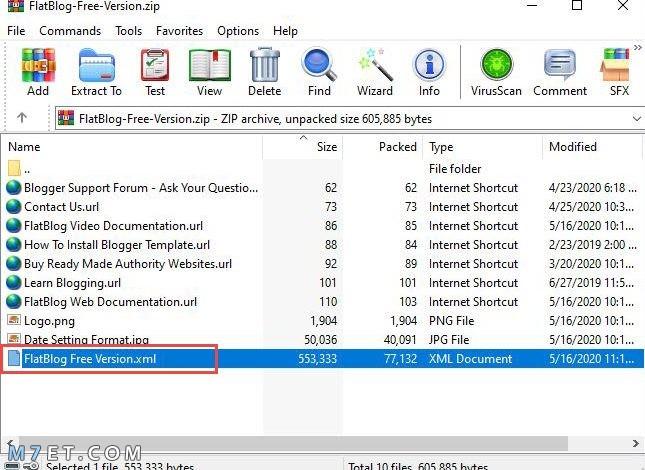The height and width of the screenshot is (470, 645).
Task: Launch the Wizard wand tool
Action: (375, 72)
